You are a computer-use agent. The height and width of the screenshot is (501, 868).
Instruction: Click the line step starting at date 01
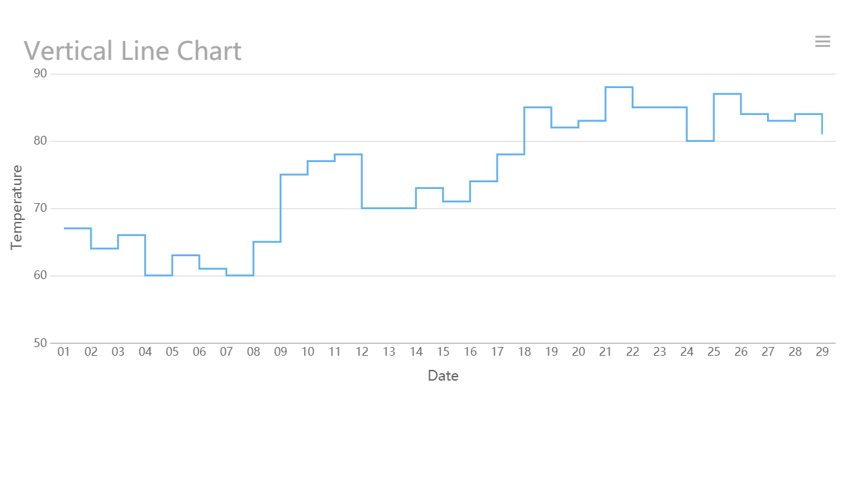click(77, 229)
